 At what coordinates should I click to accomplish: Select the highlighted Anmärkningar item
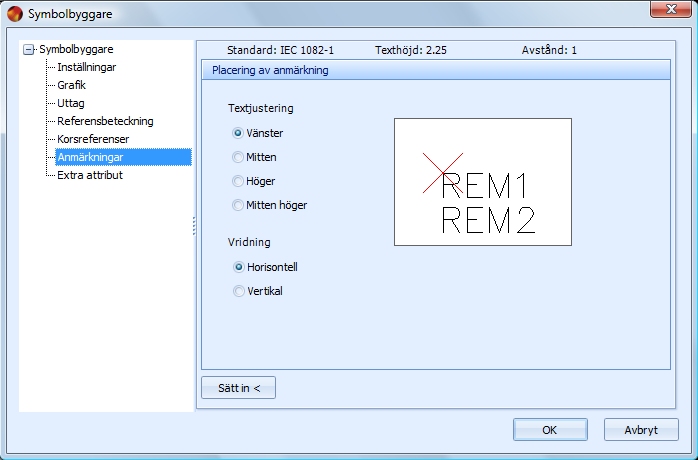(123, 157)
